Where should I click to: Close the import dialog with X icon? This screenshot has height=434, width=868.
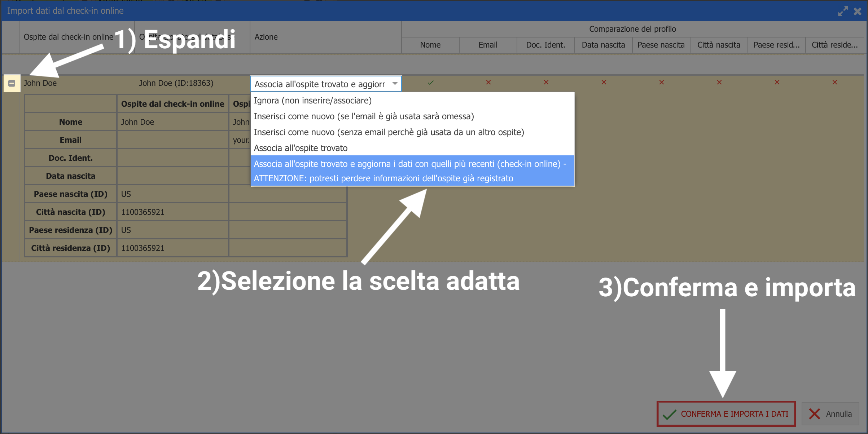click(858, 11)
